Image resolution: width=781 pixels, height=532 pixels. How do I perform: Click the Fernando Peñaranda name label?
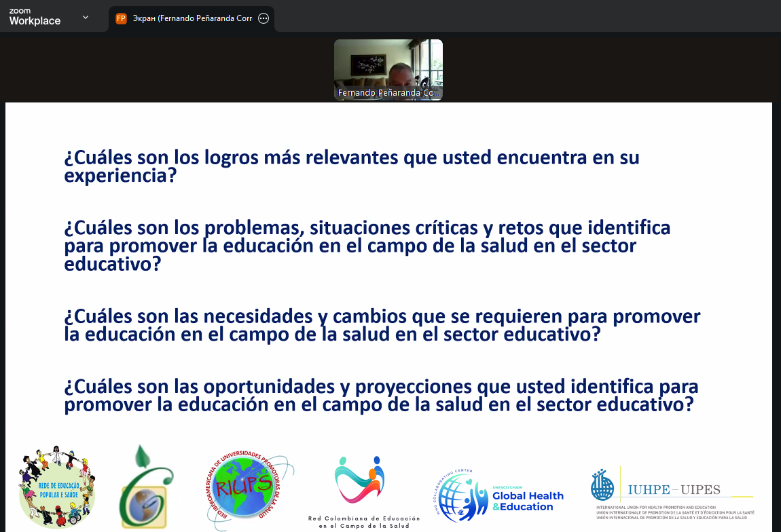click(388, 93)
